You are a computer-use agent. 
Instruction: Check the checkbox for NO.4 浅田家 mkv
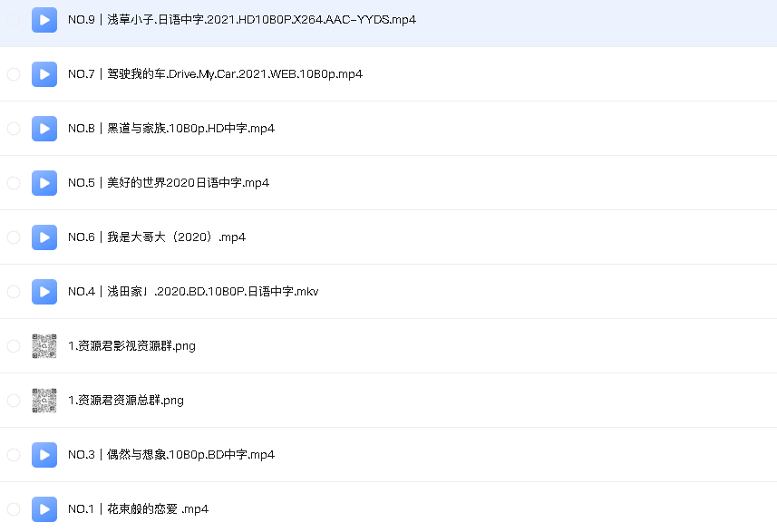[14, 292]
